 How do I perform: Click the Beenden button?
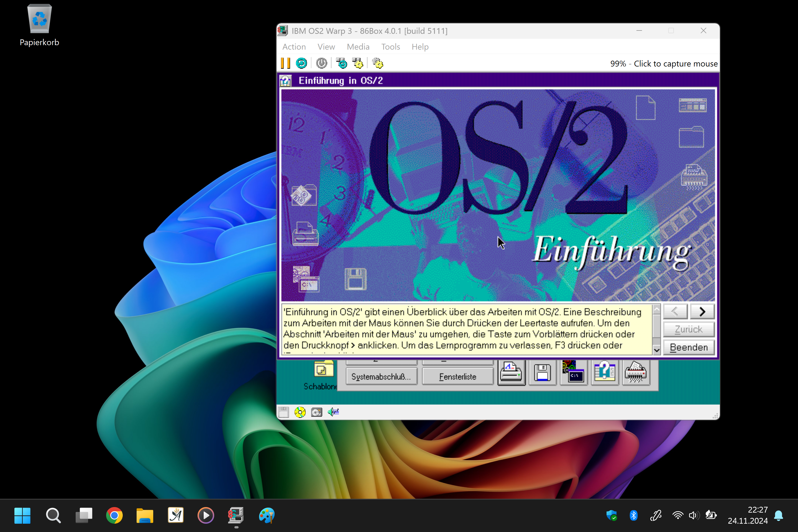coord(689,347)
